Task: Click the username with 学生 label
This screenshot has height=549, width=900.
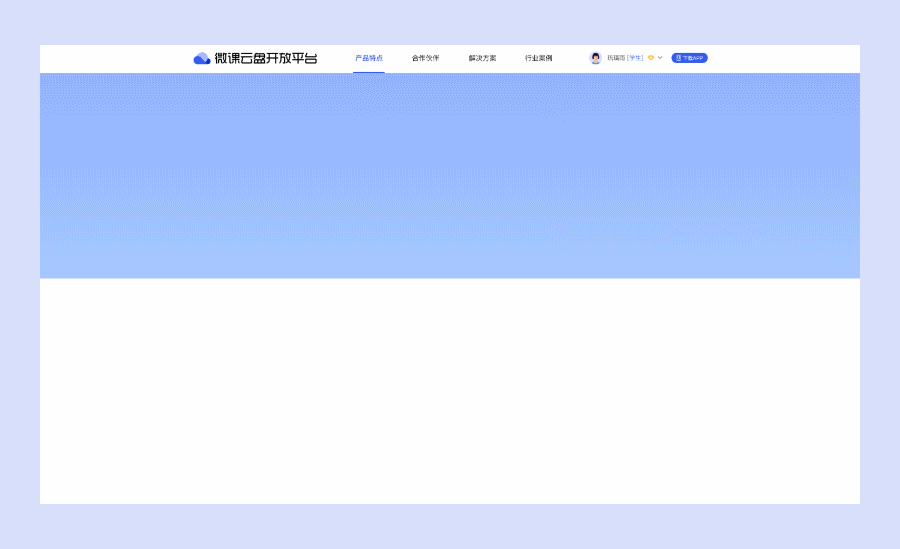Action: coord(625,58)
